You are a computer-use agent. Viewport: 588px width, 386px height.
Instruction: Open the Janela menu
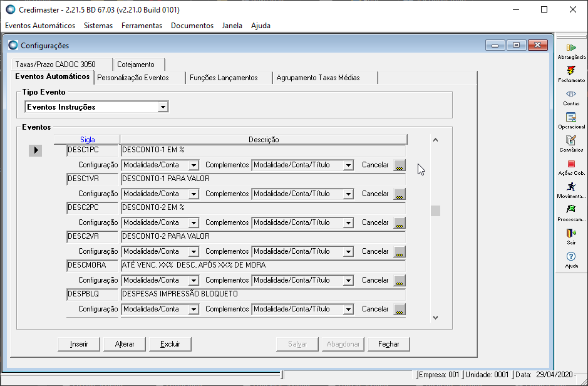coord(232,26)
